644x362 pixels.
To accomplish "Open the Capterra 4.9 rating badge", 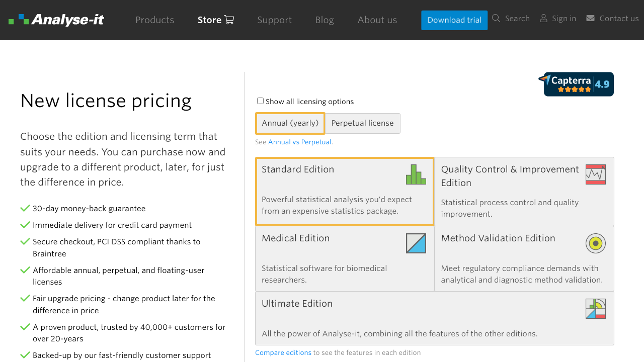I will [x=577, y=84].
